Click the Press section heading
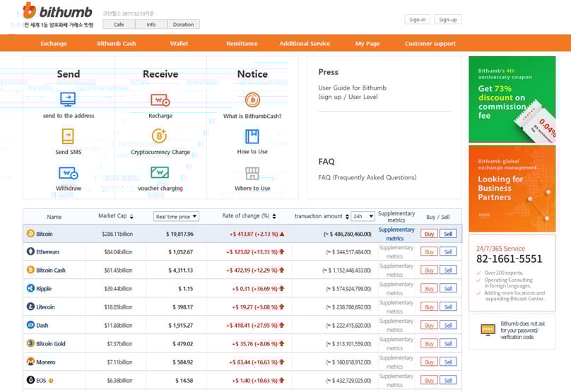Screen dimensions: 571x392 coord(328,72)
